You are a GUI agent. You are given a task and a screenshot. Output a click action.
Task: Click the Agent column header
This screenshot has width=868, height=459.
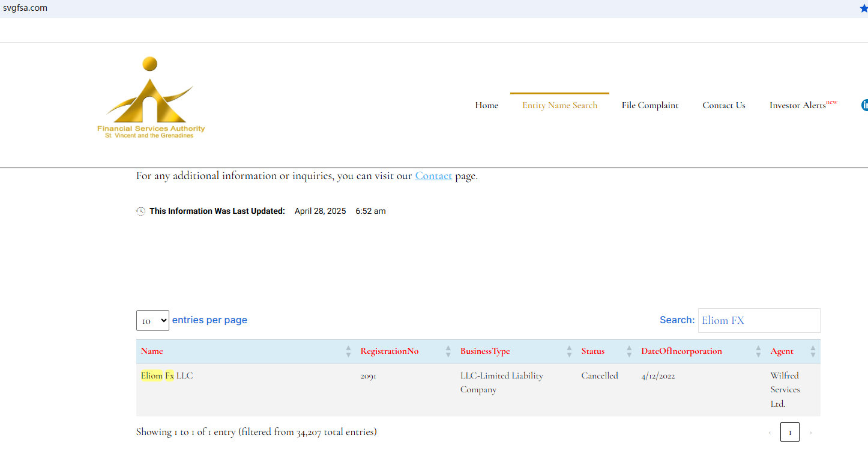(x=793, y=351)
